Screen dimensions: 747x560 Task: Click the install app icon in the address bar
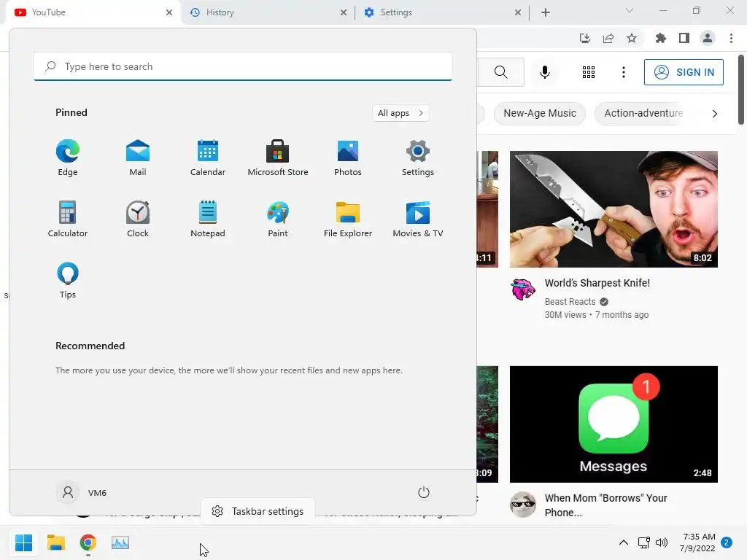pyautogui.click(x=584, y=38)
